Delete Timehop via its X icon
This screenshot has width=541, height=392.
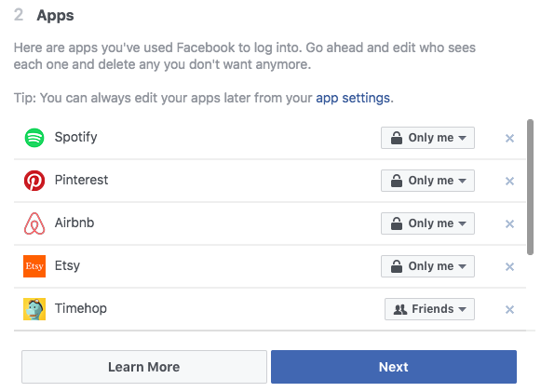(x=509, y=309)
